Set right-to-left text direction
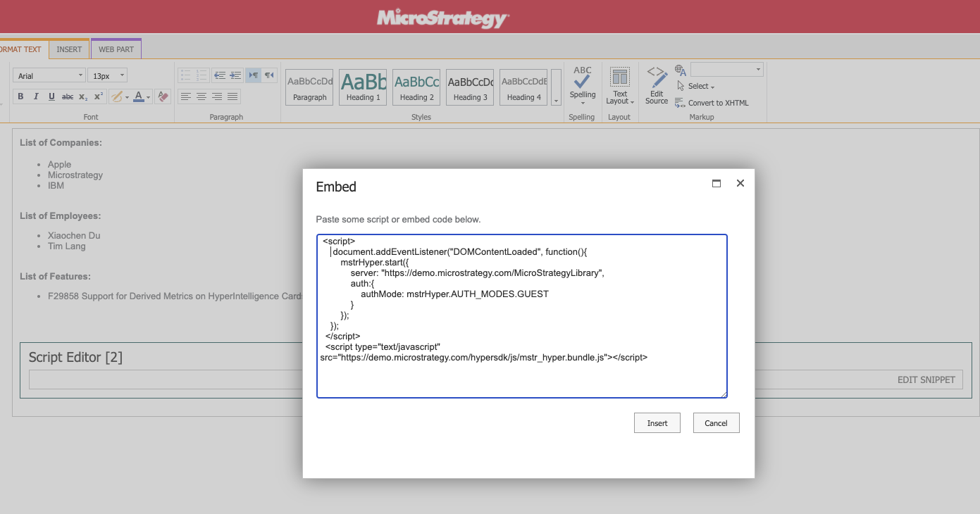The width and height of the screenshot is (980, 514). (x=269, y=75)
